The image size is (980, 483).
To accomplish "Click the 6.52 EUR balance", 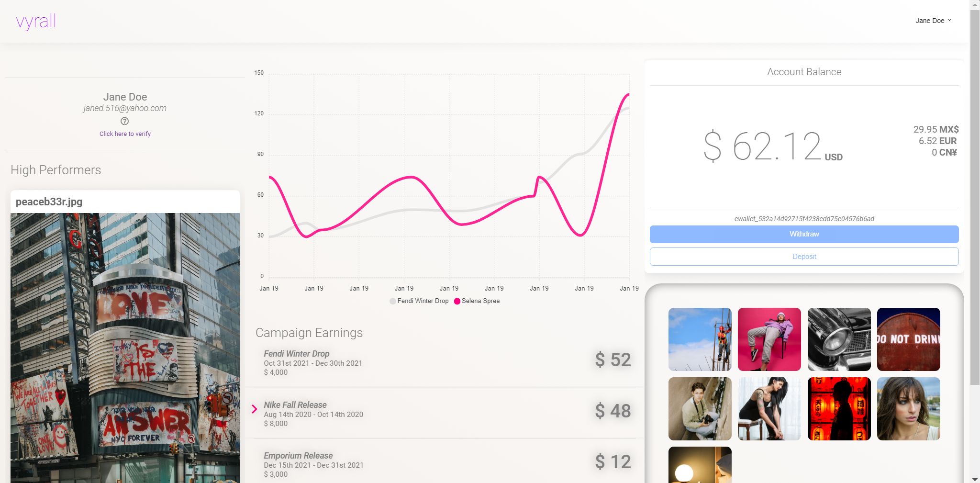I will [x=937, y=141].
